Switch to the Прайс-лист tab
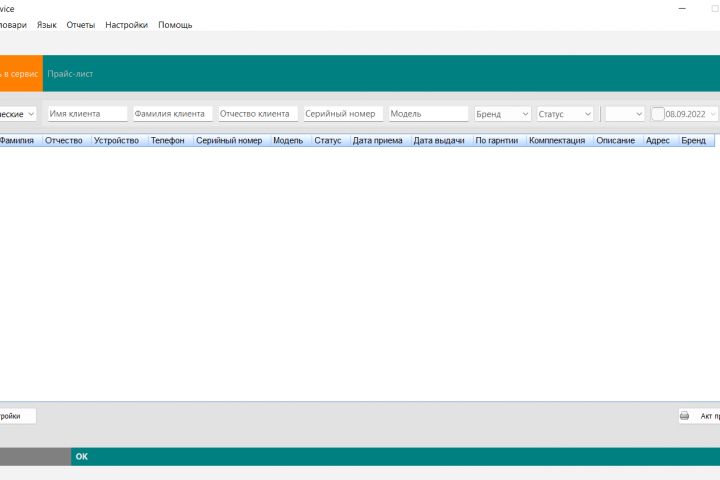 (70, 73)
